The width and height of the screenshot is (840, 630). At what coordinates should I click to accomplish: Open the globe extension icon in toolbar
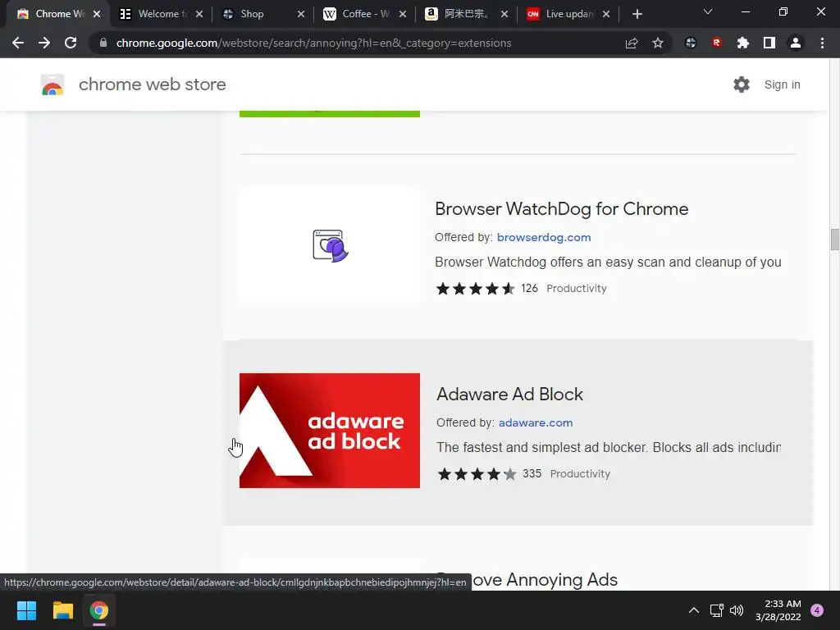691,43
